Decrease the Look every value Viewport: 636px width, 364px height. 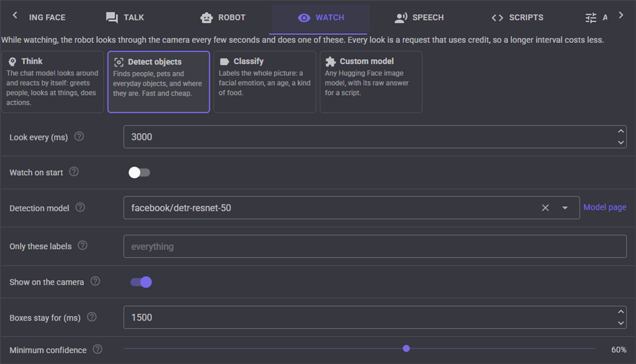pyautogui.click(x=620, y=142)
